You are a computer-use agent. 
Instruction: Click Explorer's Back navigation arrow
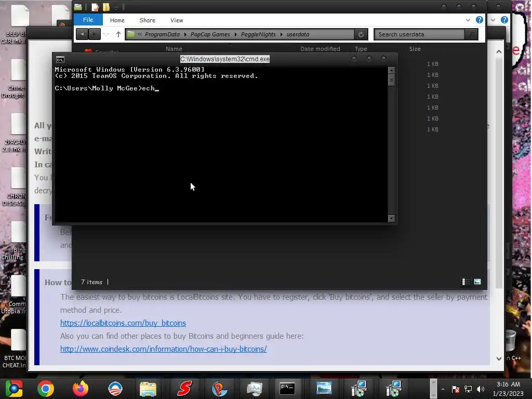[x=82, y=34]
